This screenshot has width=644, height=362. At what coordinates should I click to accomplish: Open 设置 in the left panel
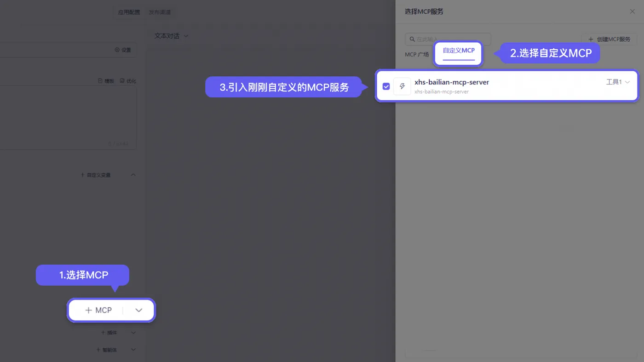123,50
